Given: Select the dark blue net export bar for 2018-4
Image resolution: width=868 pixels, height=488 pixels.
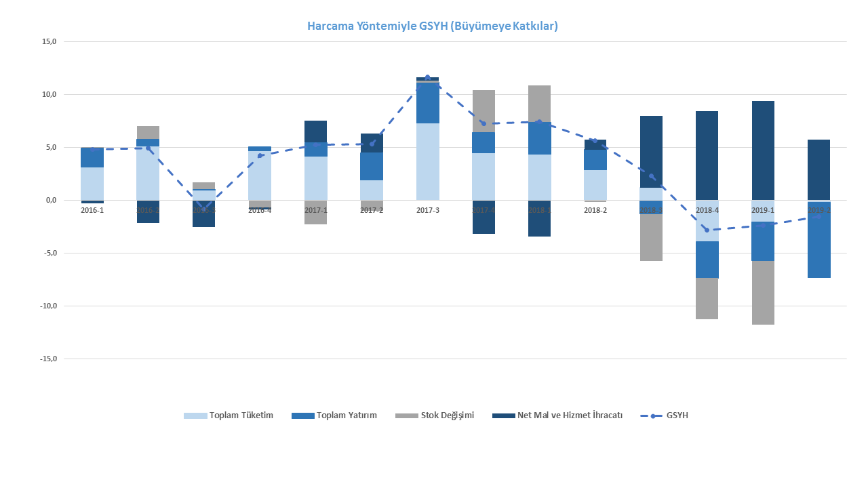Looking at the screenshot, I should pyautogui.click(x=707, y=155).
